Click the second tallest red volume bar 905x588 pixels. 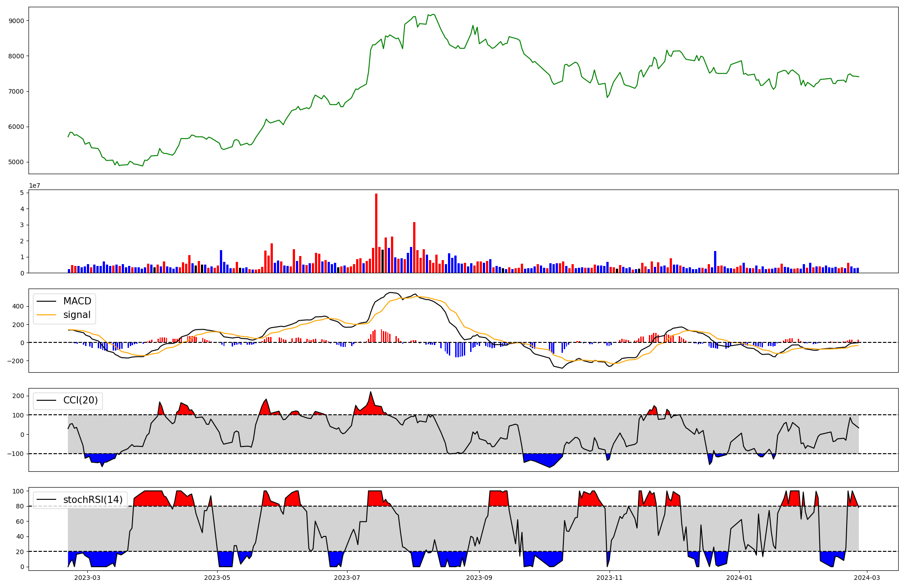(x=414, y=247)
